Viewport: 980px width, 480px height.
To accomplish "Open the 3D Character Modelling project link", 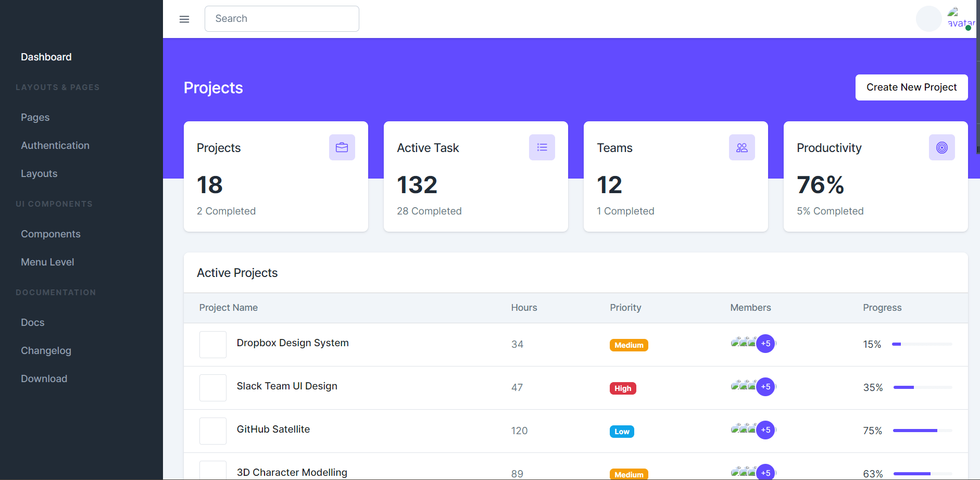I will (292, 472).
